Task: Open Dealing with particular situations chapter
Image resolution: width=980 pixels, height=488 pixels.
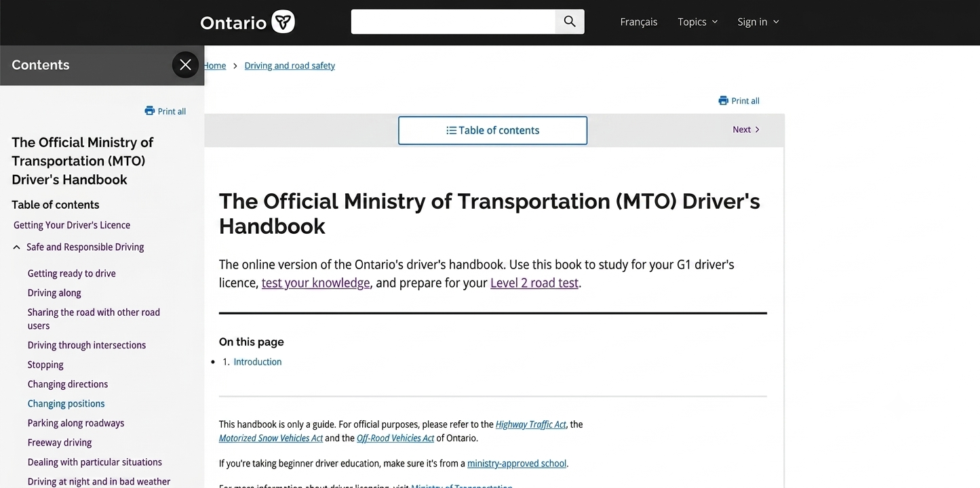Action: [95, 462]
